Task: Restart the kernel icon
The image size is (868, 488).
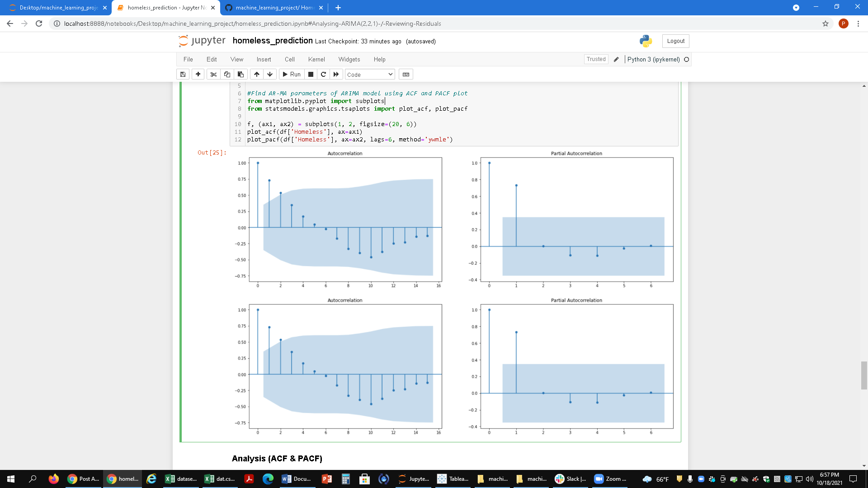Action: 323,74
